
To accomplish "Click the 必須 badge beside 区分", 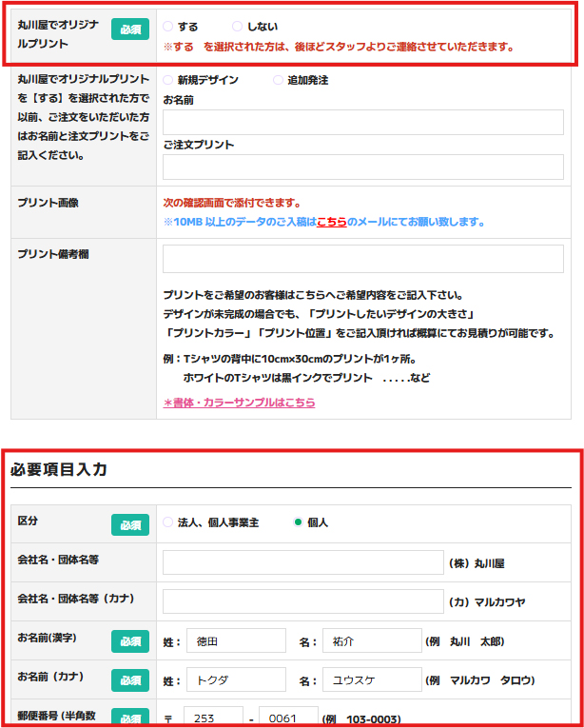I will click(130, 525).
